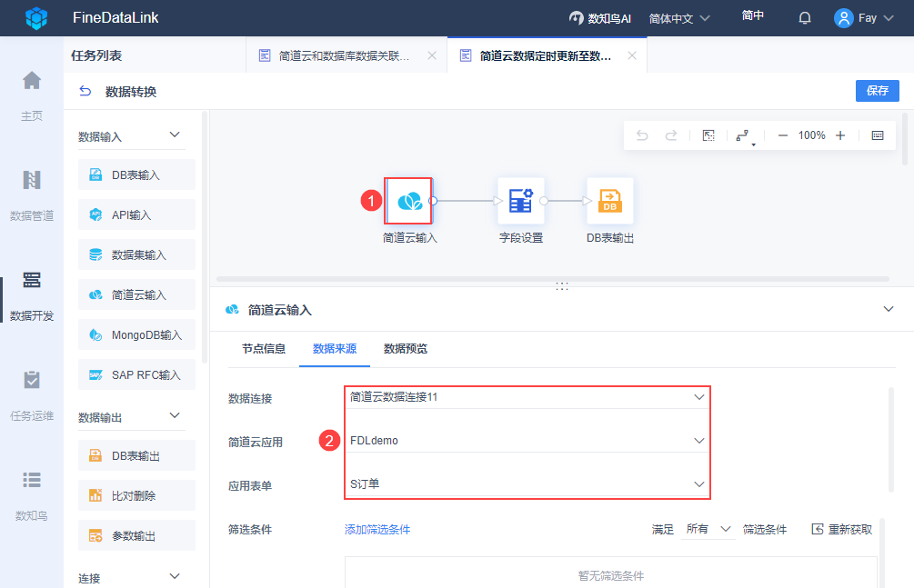Click the 简中 language shortcut
This screenshot has width=914, height=588.
tap(752, 15)
